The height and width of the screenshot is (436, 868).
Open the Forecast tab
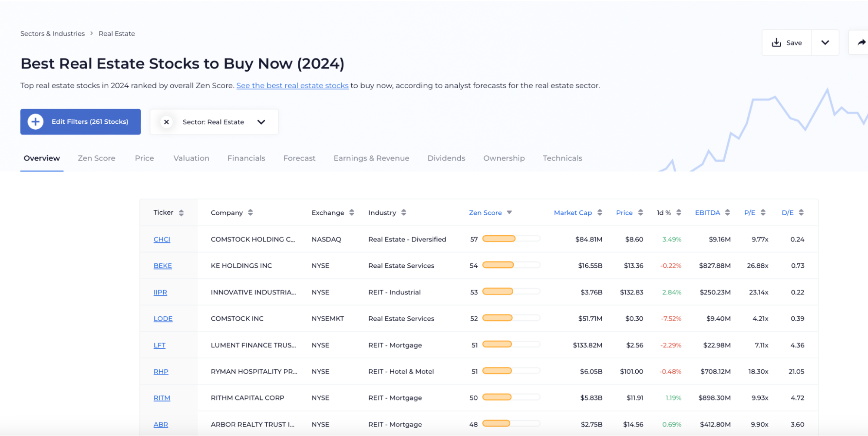click(x=299, y=158)
